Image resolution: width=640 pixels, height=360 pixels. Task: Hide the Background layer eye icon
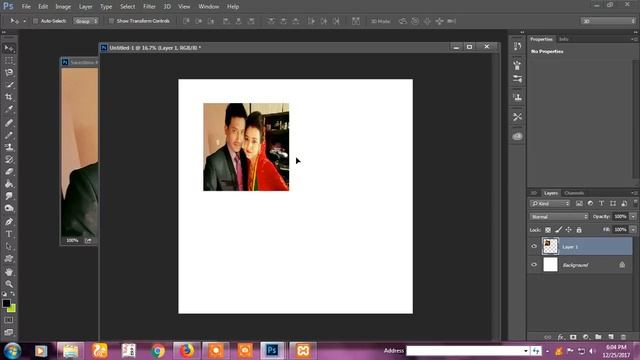[534, 264]
